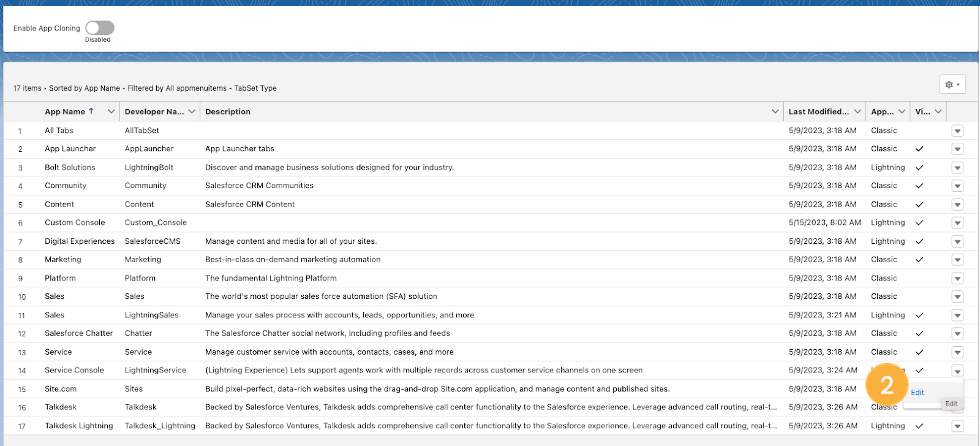Click the 'Site.com' app name cell
Viewport: 980px width, 446px height.
(x=61, y=389)
